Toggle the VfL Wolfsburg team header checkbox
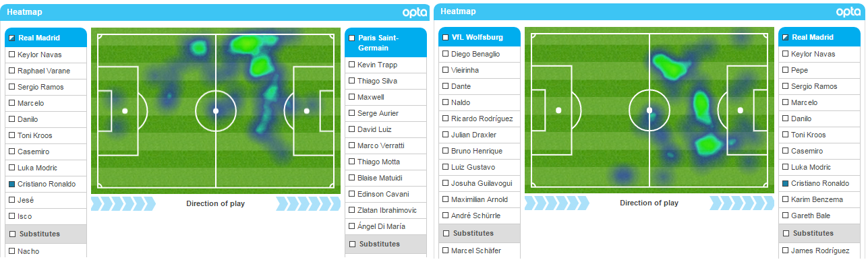 [x=445, y=38]
